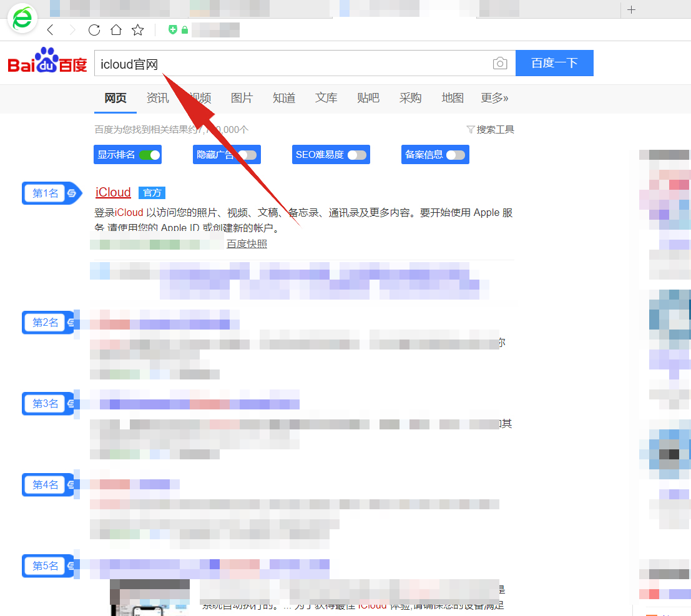Open image search with the camera icon
Screen dimensions: 691x616
[x=500, y=64]
